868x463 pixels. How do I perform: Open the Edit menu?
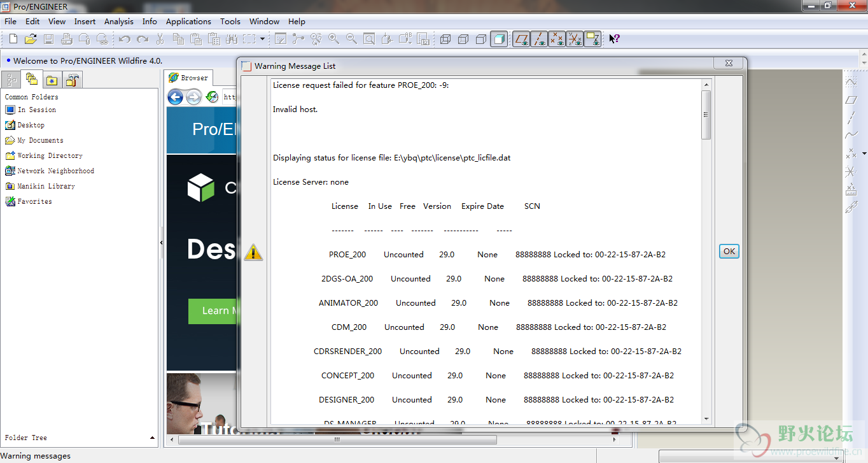click(32, 21)
